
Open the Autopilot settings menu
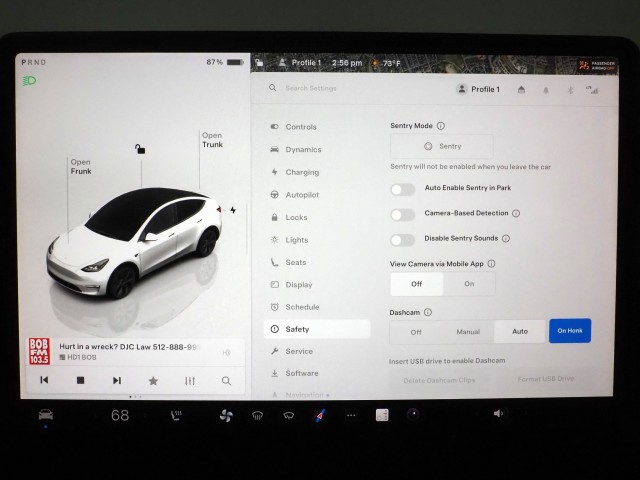click(301, 194)
